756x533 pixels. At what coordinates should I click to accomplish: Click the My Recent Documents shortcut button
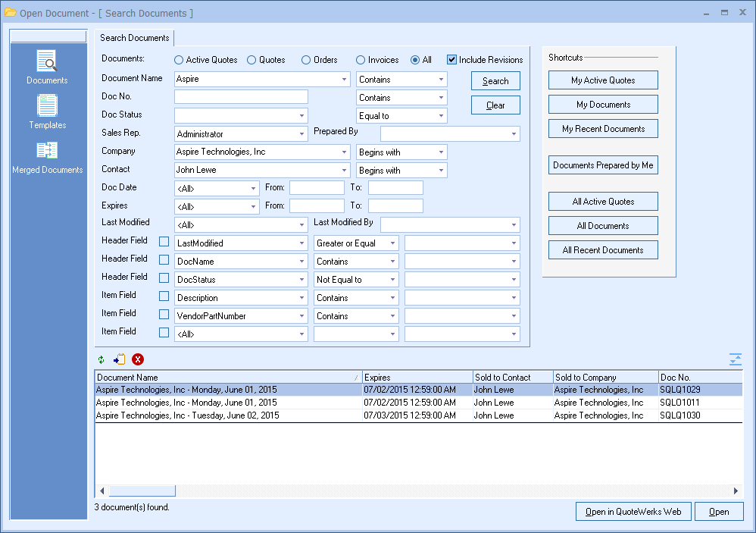[603, 129]
